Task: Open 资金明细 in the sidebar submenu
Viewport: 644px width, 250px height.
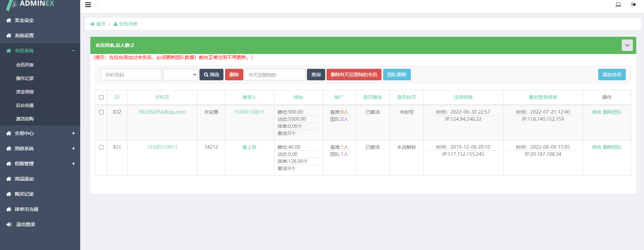Action: click(25, 92)
